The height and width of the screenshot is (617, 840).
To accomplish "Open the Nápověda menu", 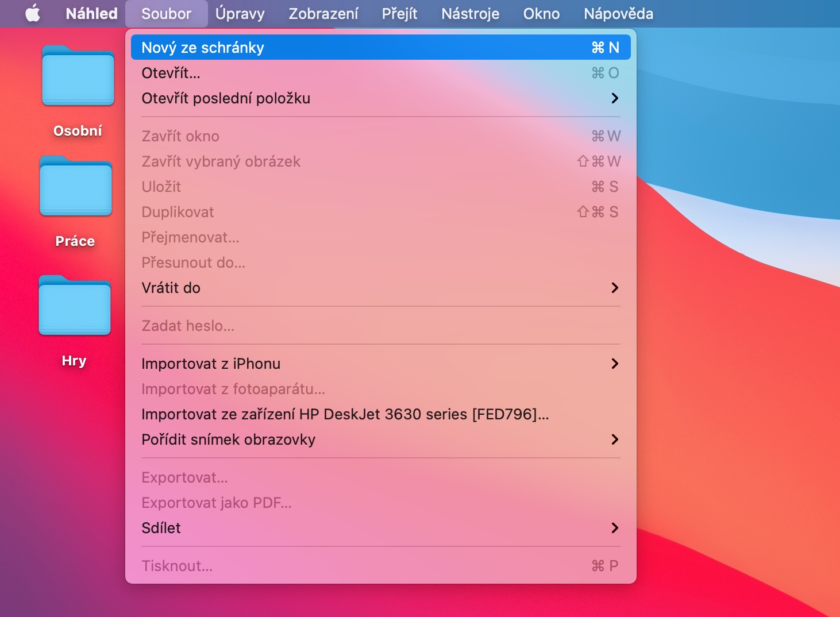I will 618,13.
